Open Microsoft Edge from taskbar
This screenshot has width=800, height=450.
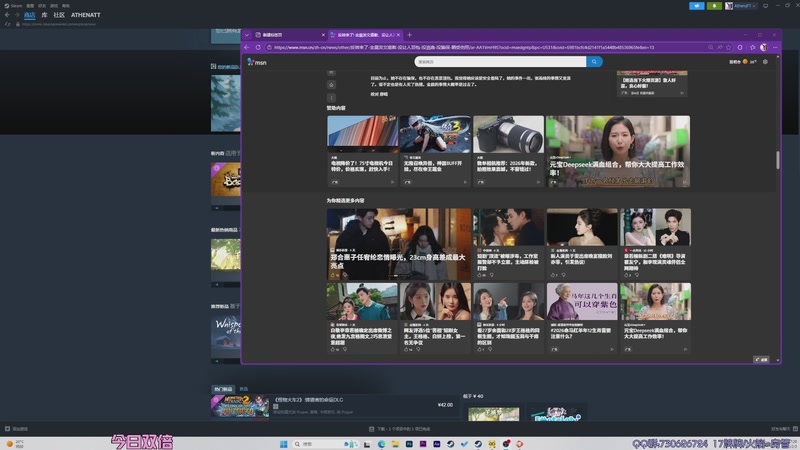tap(381, 444)
